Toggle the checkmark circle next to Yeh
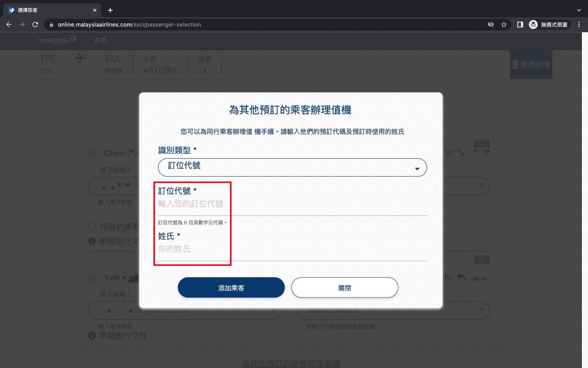588x368 pixels. pos(92,278)
